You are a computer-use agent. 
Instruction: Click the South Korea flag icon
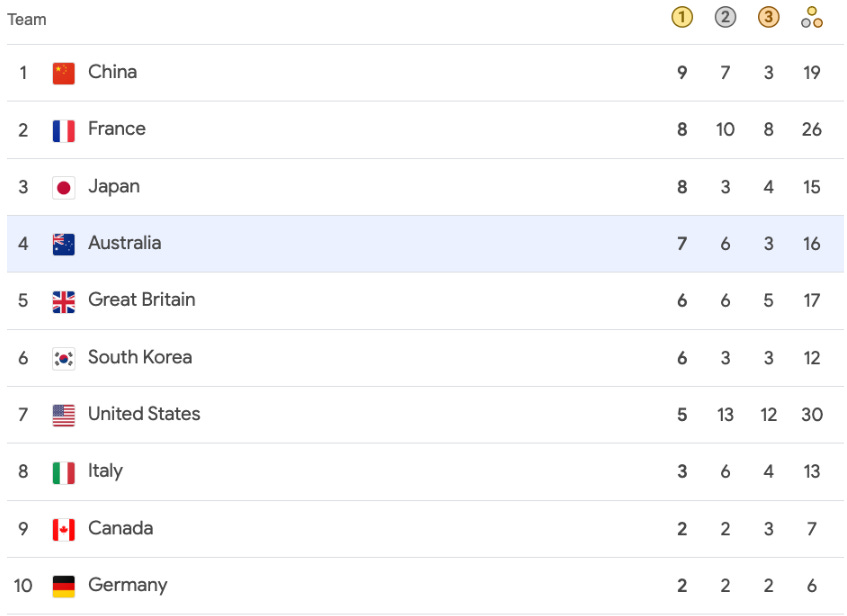pyautogui.click(x=64, y=359)
